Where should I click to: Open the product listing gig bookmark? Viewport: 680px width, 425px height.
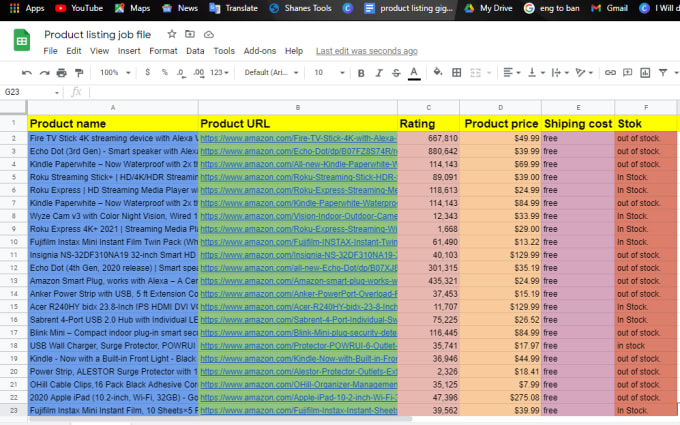409,8
